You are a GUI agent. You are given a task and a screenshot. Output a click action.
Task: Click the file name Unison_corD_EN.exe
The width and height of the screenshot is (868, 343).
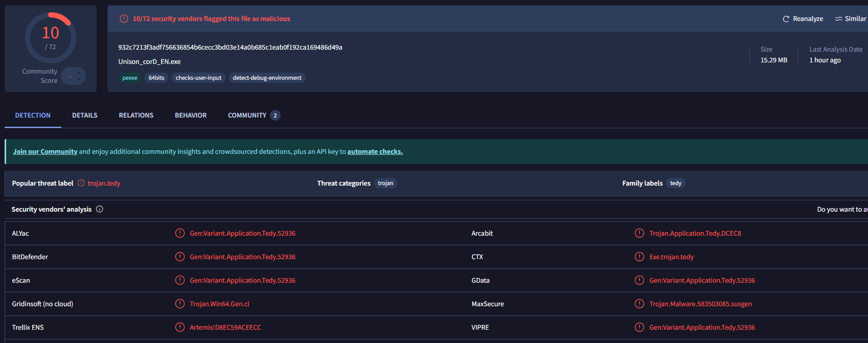[149, 62]
